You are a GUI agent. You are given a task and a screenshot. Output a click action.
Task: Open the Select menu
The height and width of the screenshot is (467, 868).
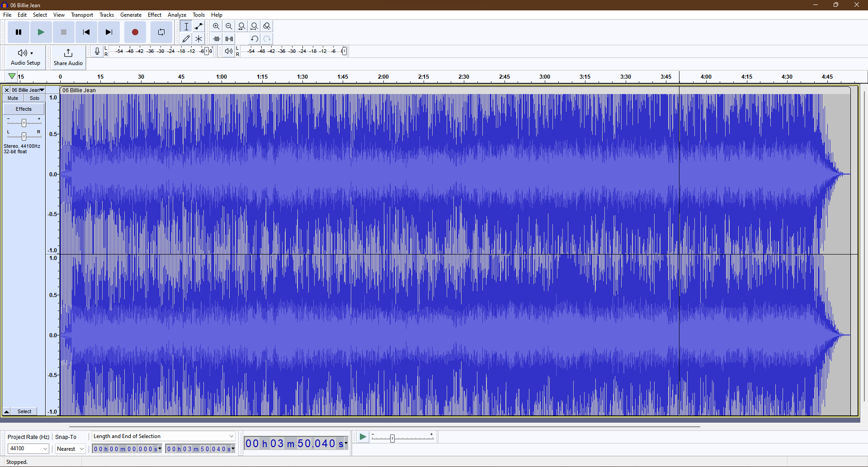tap(40, 15)
